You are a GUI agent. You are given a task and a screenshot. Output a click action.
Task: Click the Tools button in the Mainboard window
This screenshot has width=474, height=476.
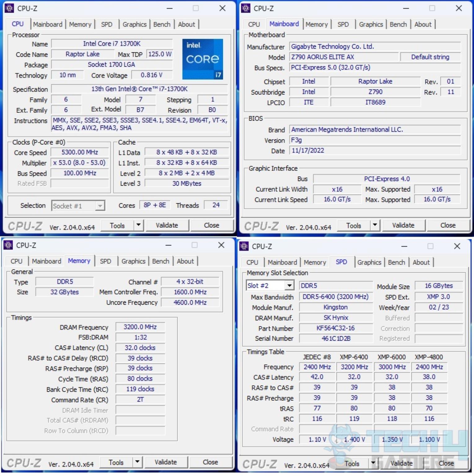coord(354,226)
